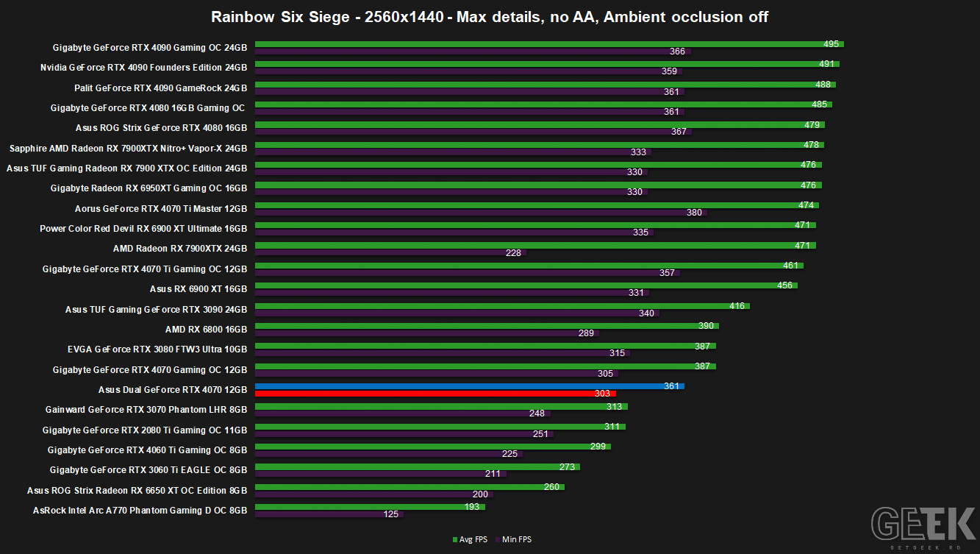
Task: Select the 260 Avg FPS bar
Action: [409, 486]
